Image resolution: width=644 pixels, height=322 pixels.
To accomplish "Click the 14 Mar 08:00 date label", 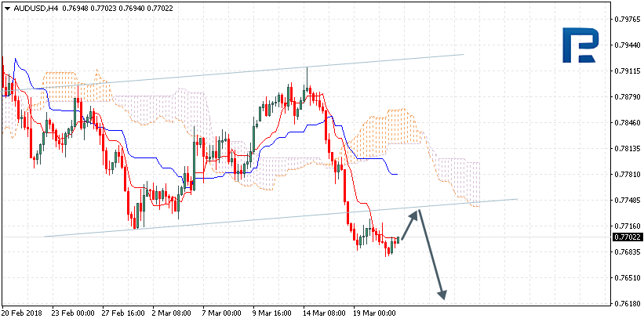I will [x=324, y=313].
